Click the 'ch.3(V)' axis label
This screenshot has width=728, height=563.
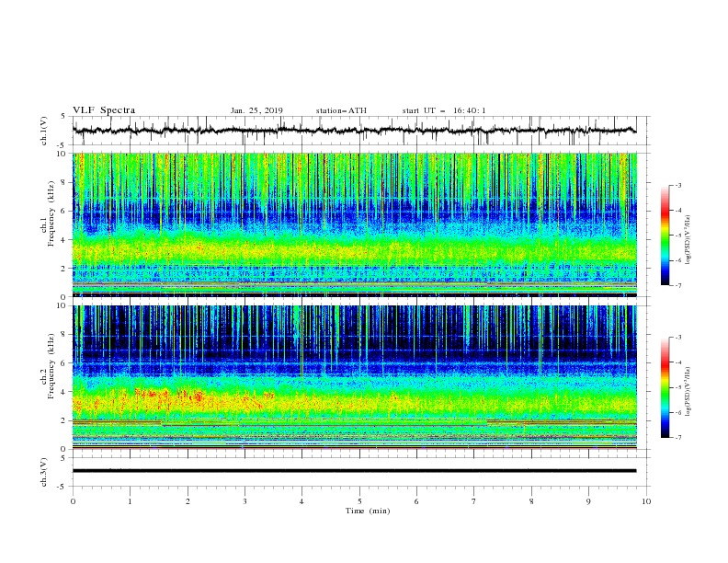click(x=44, y=472)
